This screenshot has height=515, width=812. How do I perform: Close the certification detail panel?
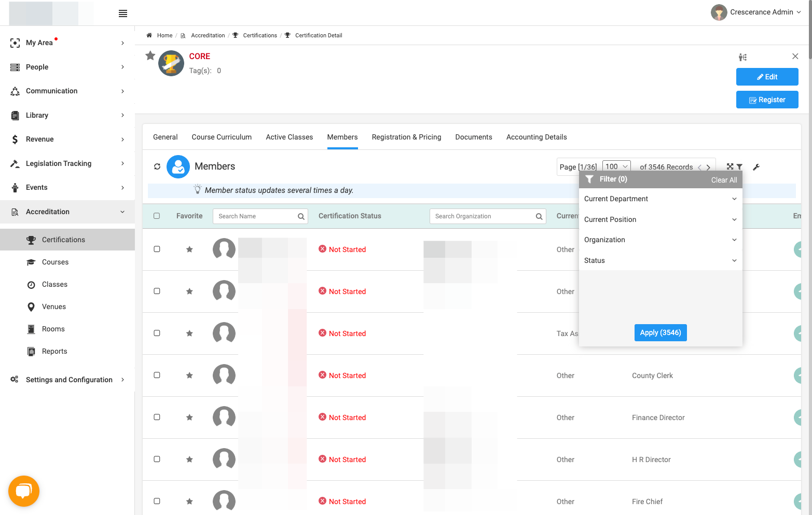795,56
